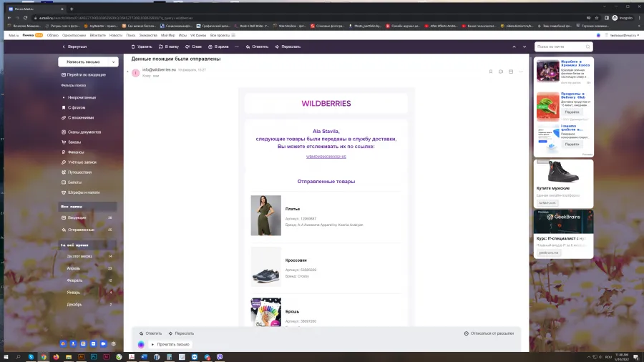Expand the compose button dropdown arrow
The width and height of the screenshot is (644, 362).
pos(113,62)
